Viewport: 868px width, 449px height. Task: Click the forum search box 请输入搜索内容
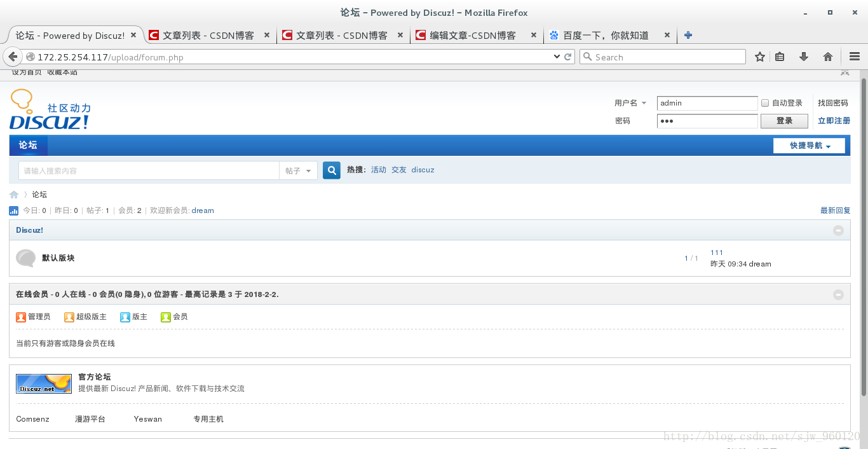(149, 170)
